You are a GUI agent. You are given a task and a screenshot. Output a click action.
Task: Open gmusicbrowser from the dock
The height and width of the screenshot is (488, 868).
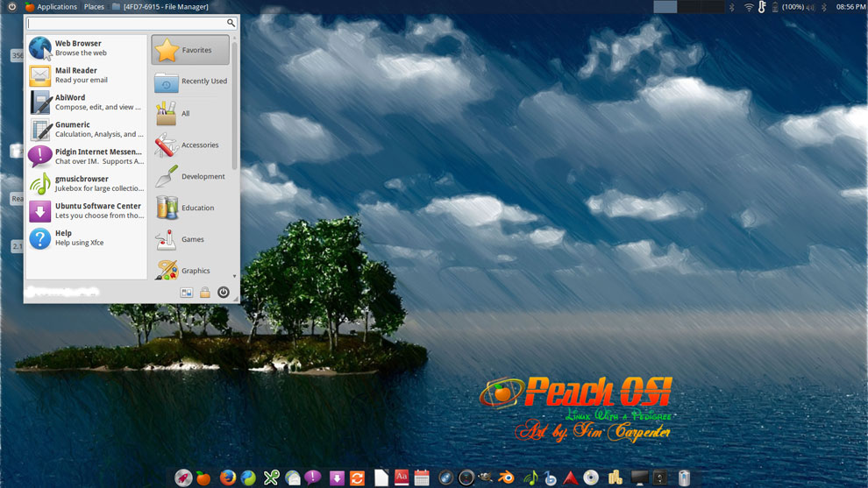click(530, 477)
